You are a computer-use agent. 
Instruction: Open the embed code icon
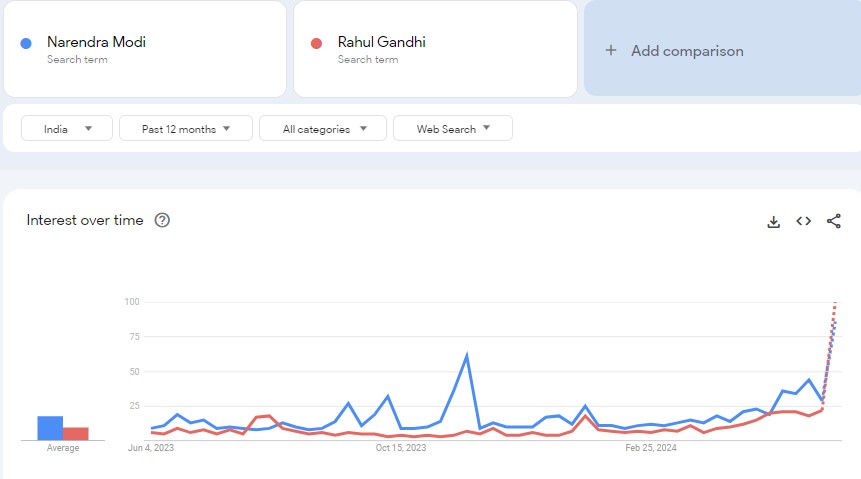803,221
